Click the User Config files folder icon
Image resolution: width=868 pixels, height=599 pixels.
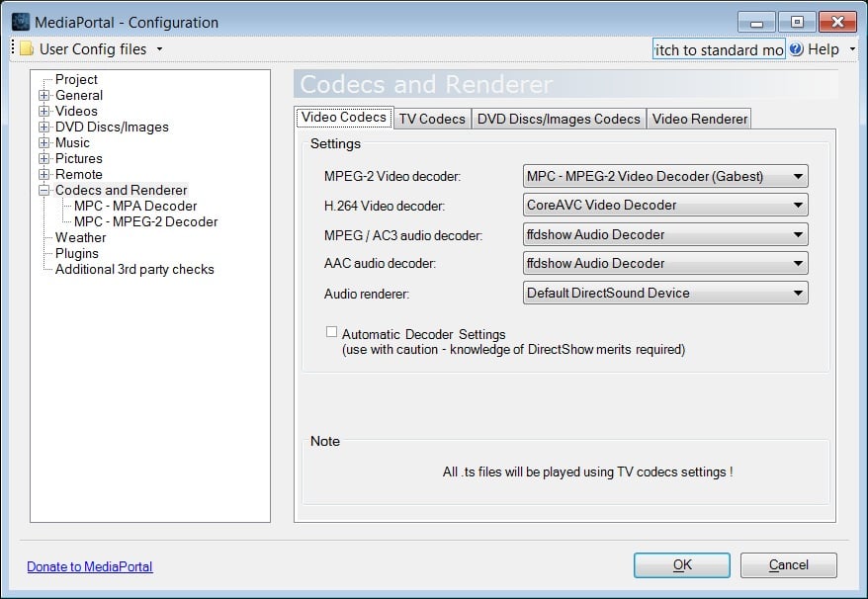tap(27, 48)
